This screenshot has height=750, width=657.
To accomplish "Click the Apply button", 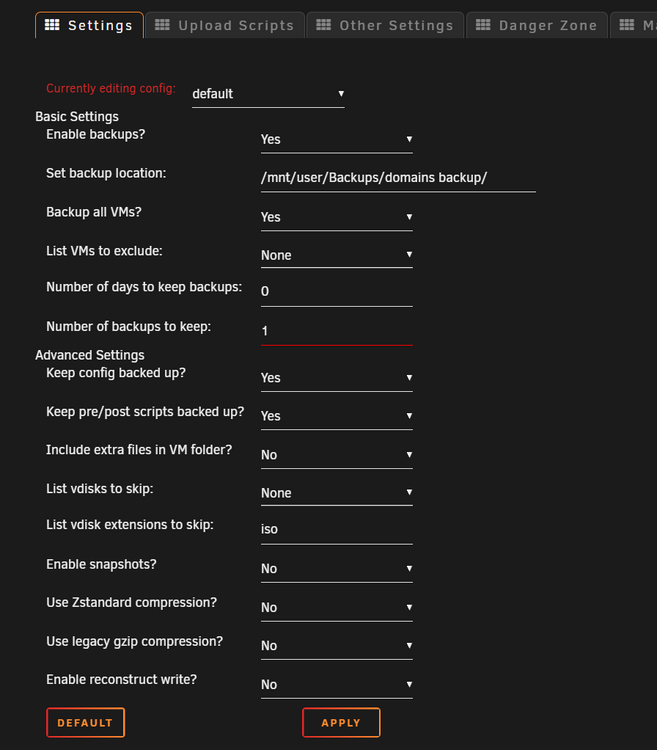I will (x=341, y=723).
